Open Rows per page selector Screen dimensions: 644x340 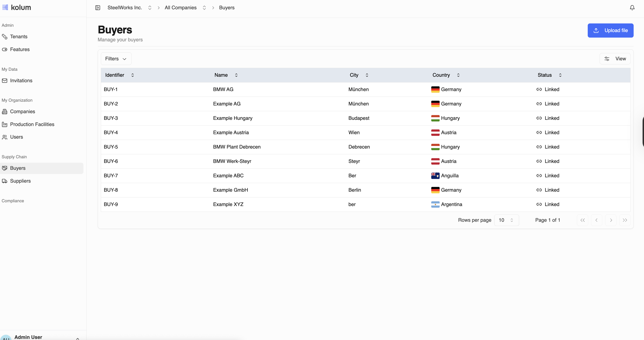(506, 220)
